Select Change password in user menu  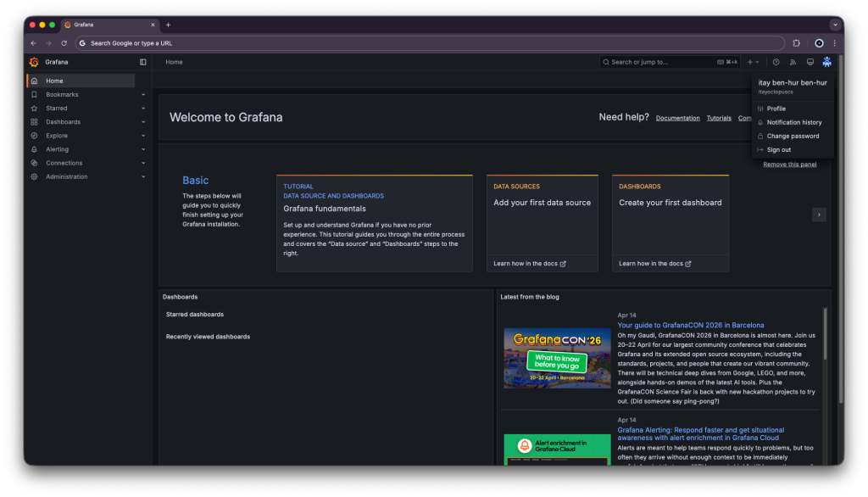tap(793, 136)
